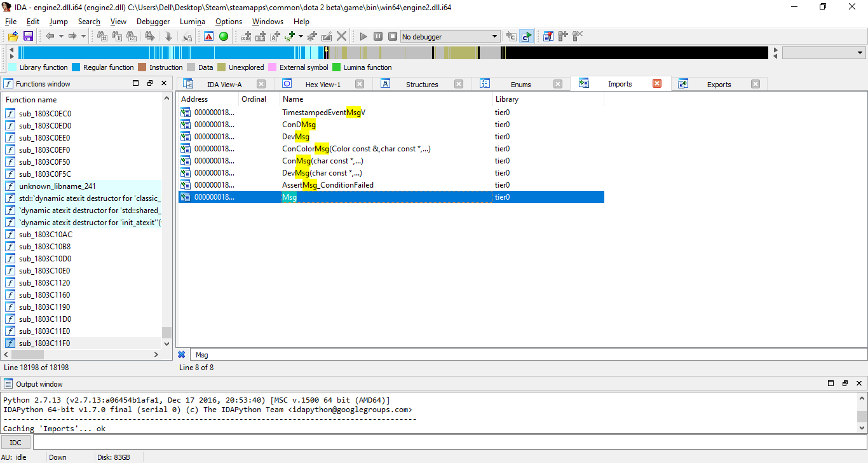Sort imports by the Library column header
The width and height of the screenshot is (868, 463).
pos(548,99)
